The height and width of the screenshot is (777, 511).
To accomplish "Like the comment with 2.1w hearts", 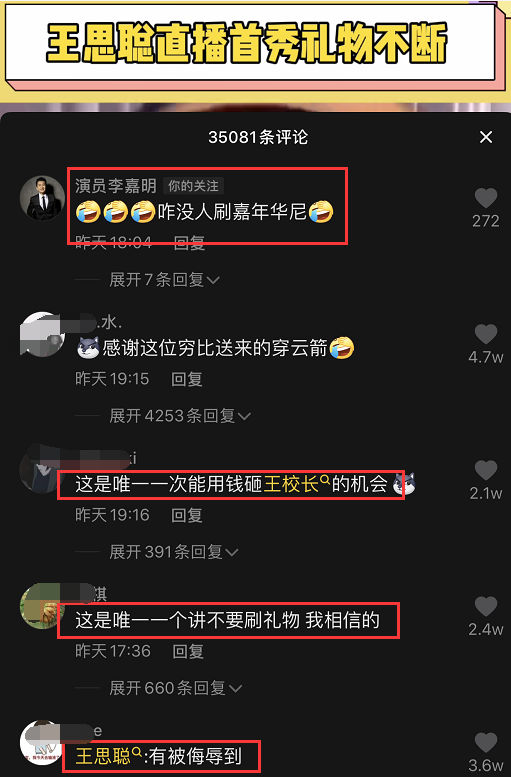I will (486, 471).
